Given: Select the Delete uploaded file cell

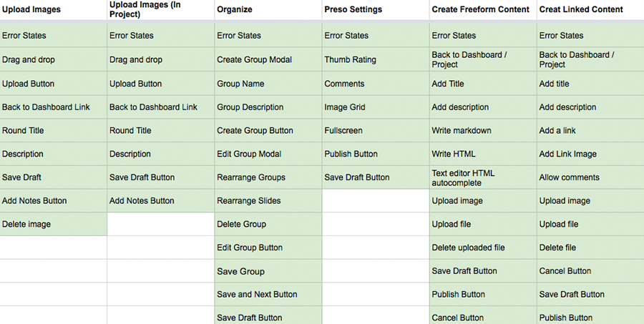Looking at the screenshot, I should pyautogui.click(x=483, y=247).
